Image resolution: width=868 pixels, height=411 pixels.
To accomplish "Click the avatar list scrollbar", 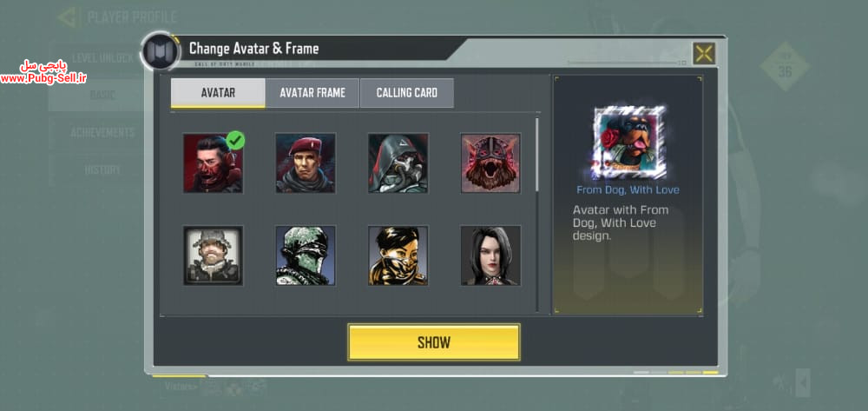I will point(536,155).
